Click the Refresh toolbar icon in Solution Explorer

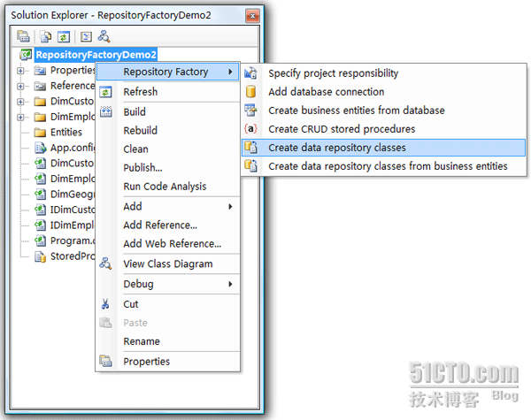(64, 36)
